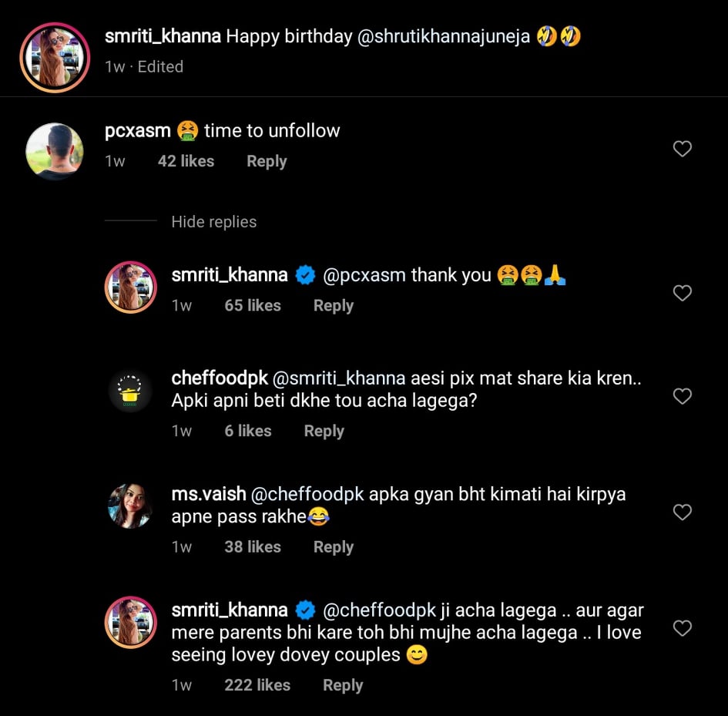Screen dimensions: 728x716
Task: Tap heart on ms.vaish's comment
Action: 682,512
